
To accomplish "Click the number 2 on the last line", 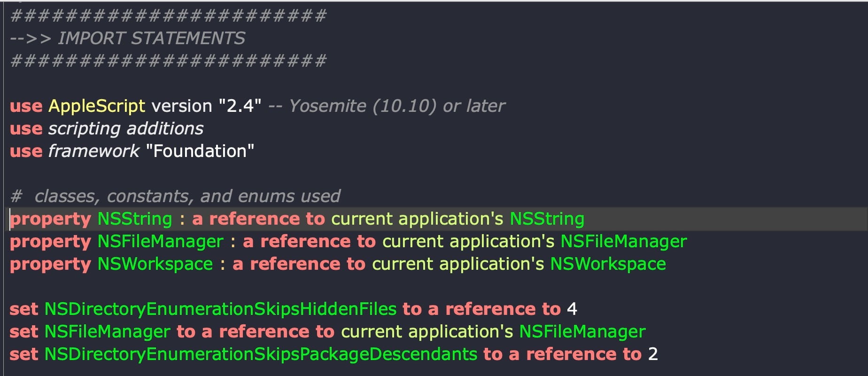I will tap(653, 354).
